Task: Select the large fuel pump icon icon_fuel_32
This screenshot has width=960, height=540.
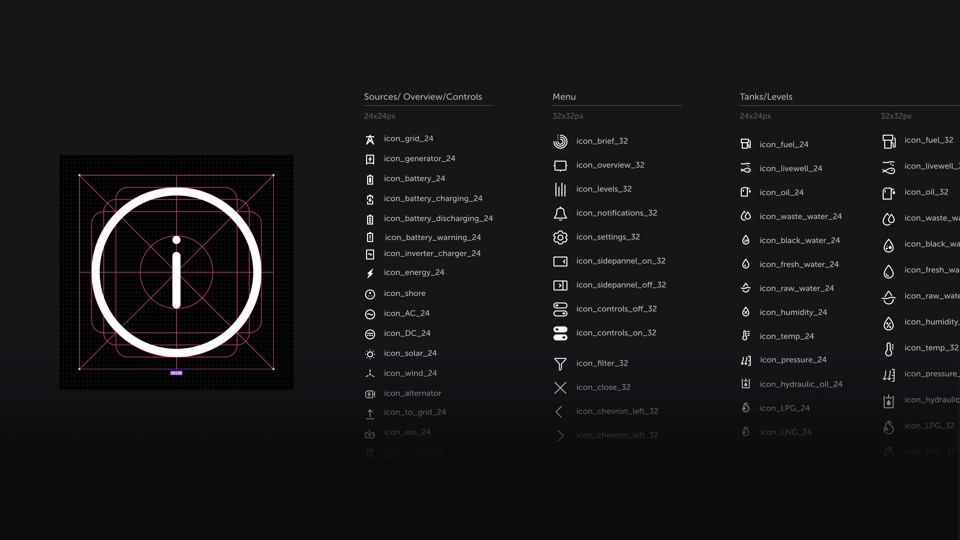Action: (x=889, y=141)
